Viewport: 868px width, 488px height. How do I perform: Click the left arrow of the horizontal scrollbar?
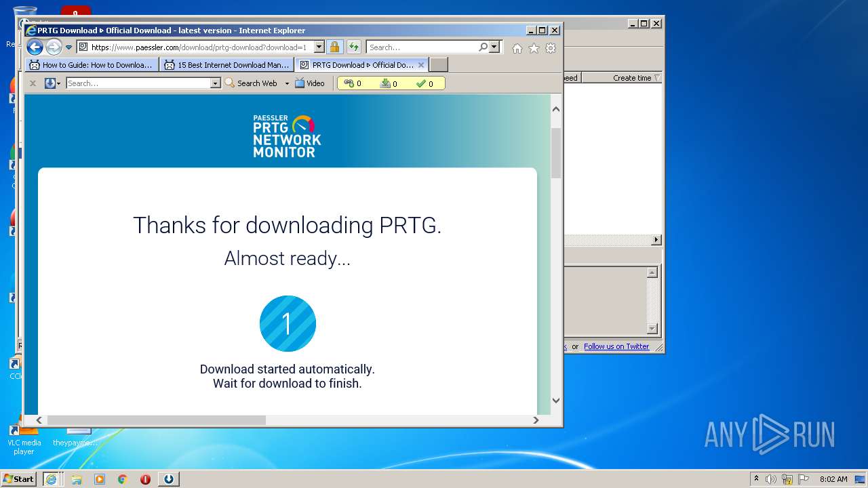tap(39, 420)
